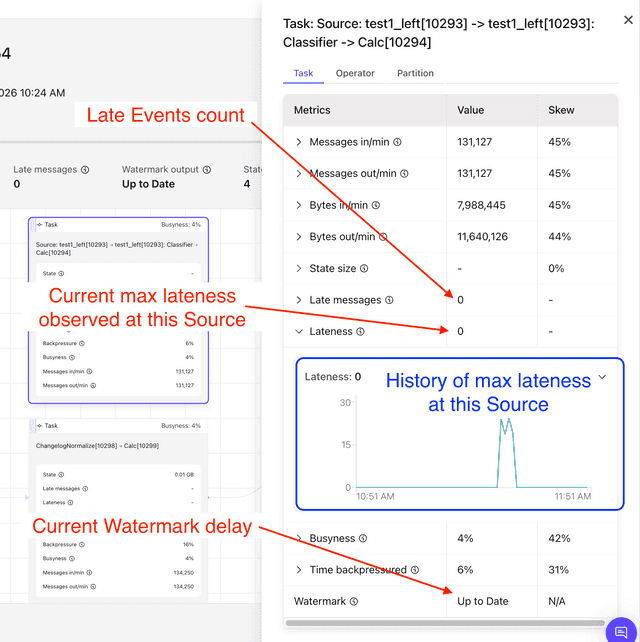Select the Source test1_left task card title

coord(117,249)
